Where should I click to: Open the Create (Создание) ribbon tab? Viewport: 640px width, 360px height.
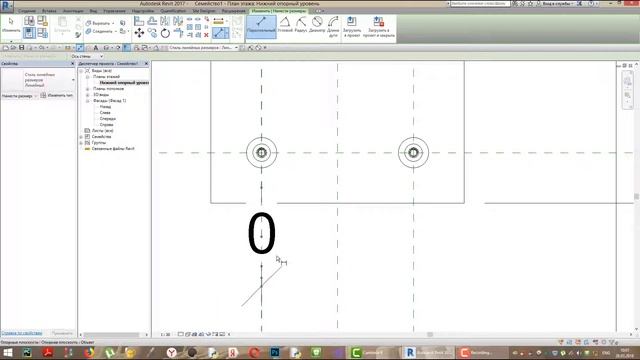point(27,11)
